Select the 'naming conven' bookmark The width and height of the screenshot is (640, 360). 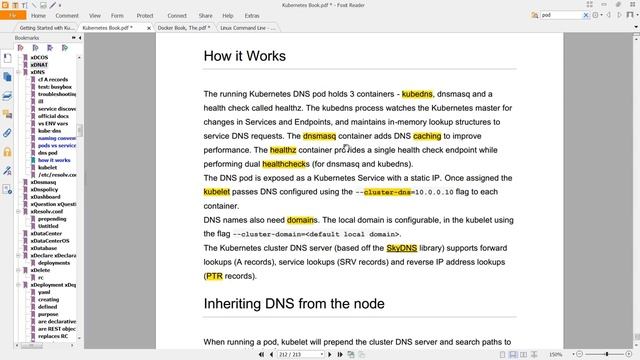click(57, 138)
